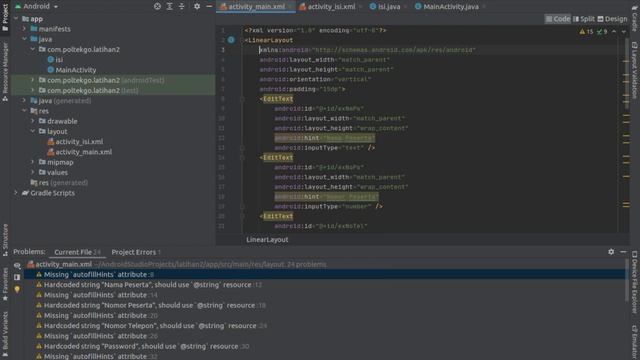
Task: Open the Build Variants side tab
Action: coord(5,335)
